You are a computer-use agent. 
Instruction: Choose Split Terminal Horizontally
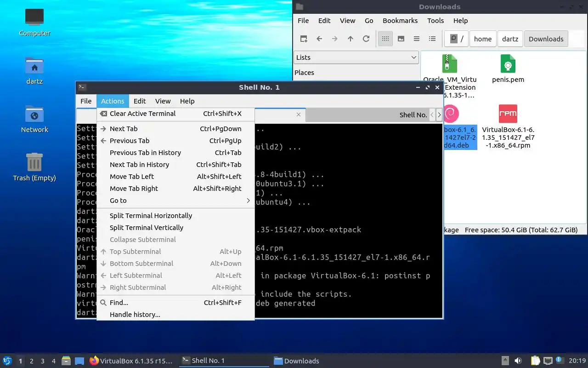(x=175, y=216)
